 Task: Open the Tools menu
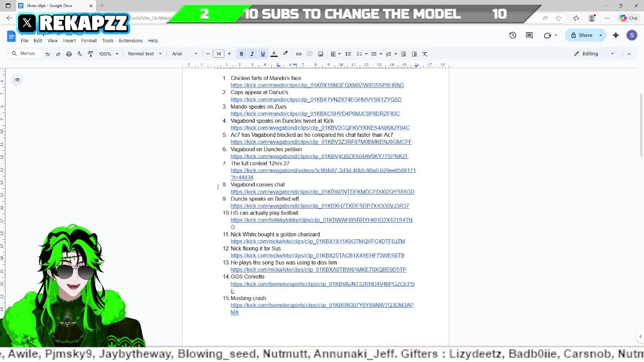click(108, 41)
